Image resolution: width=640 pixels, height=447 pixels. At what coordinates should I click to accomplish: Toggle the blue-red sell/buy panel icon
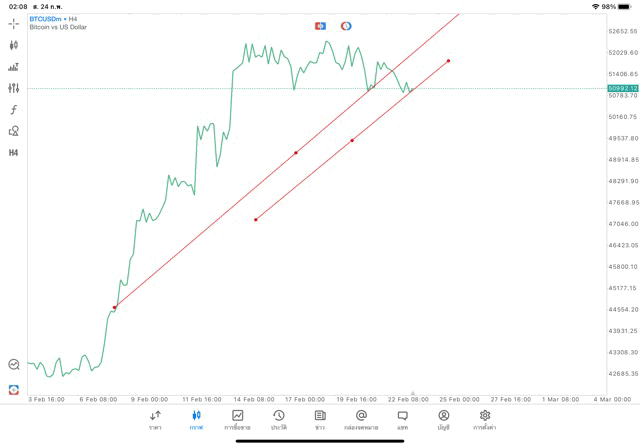pos(320,26)
